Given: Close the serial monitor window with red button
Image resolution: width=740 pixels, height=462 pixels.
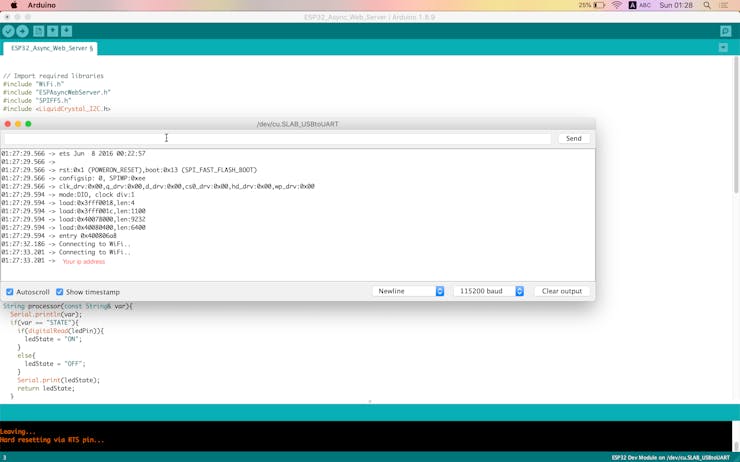Looking at the screenshot, I should click(8, 124).
